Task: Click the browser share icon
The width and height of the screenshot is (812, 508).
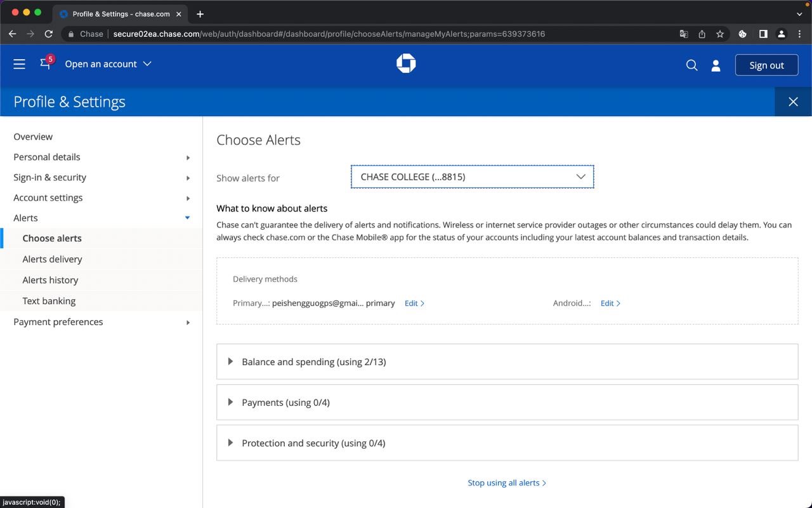Action: [702, 34]
